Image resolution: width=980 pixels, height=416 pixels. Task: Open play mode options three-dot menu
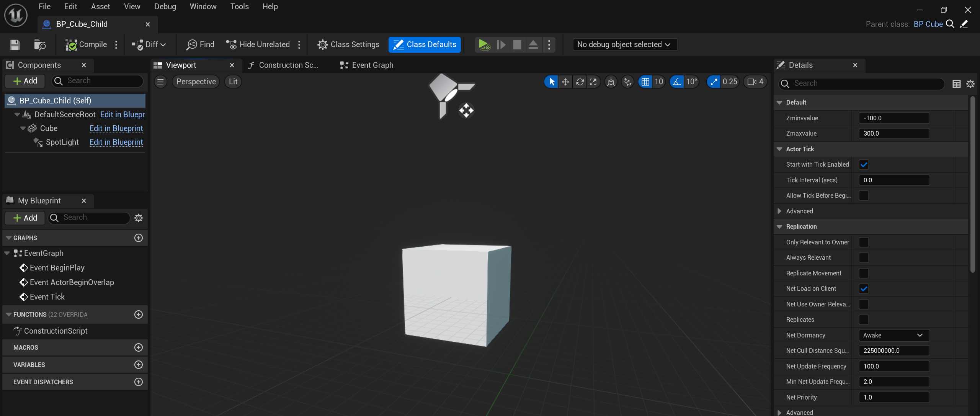(549, 45)
